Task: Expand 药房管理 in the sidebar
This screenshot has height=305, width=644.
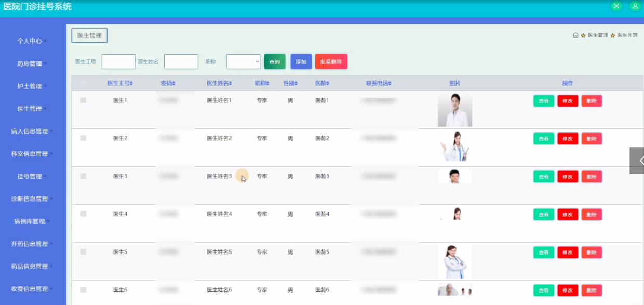Action: (32, 63)
